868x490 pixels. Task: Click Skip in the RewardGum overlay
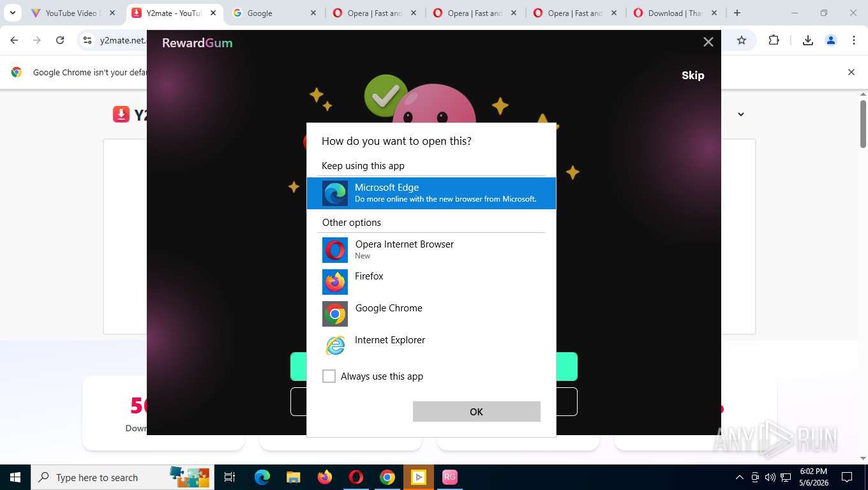point(692,75)
